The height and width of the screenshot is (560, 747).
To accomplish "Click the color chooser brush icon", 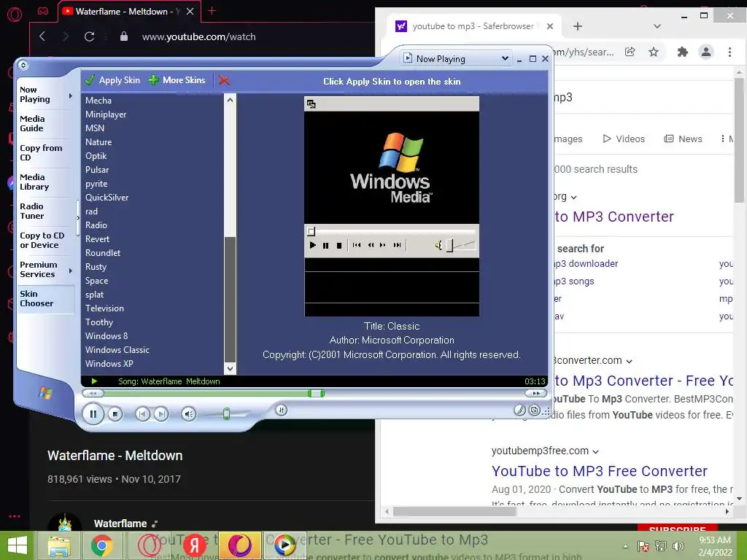I will pos(519,410).
